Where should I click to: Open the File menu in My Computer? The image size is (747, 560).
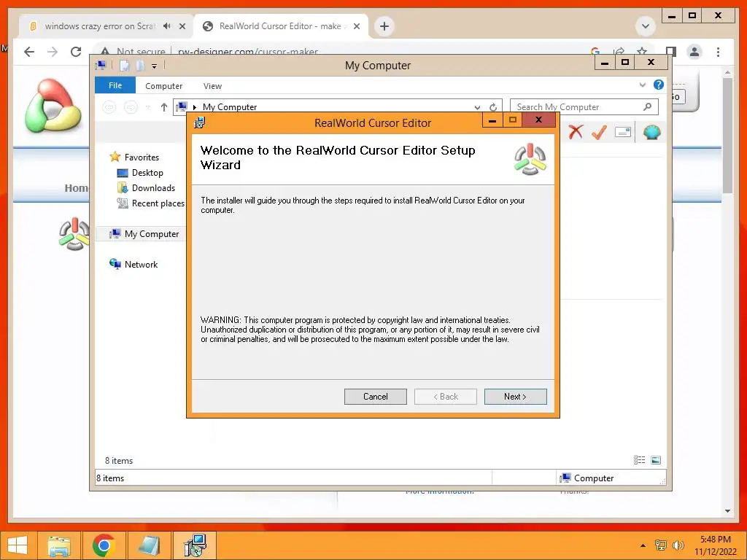pyautogui.click(x=115, y=85)
